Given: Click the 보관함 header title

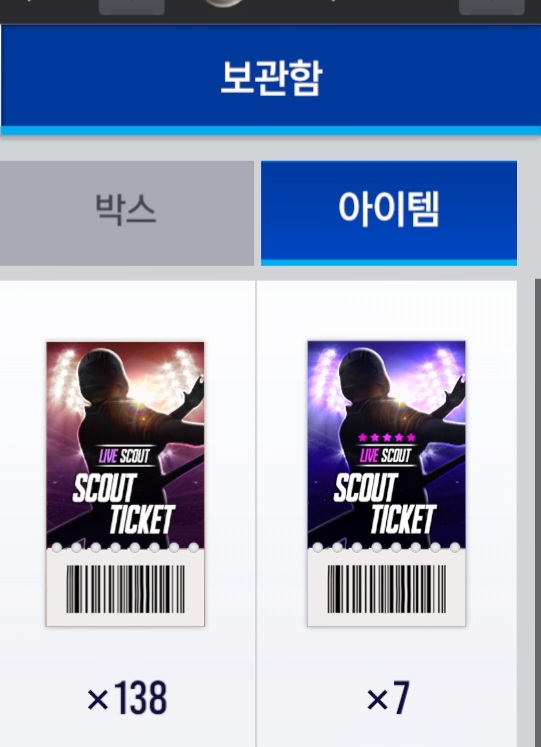Looking at the screenshot, I should point(271,78).
